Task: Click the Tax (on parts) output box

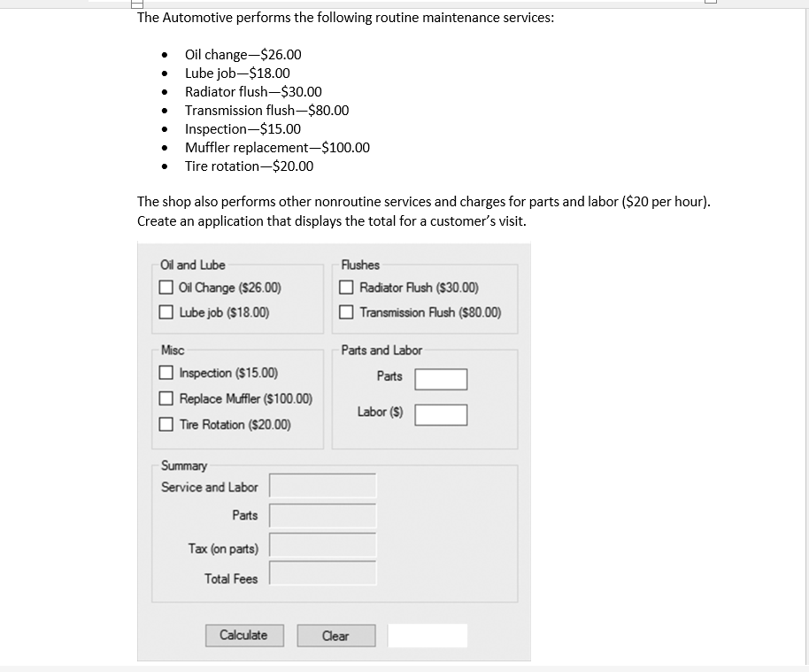Action: coord(323,545)
